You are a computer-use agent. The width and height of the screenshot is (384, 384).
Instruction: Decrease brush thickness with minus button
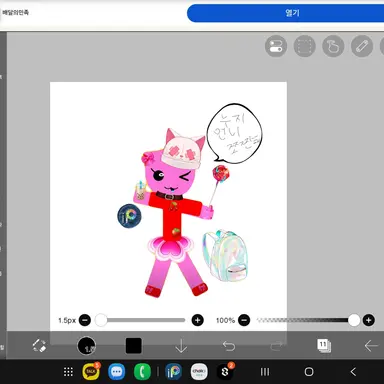85,320
